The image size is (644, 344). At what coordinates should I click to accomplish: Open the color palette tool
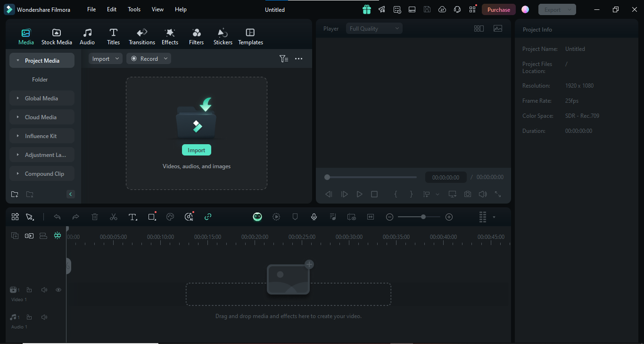point(170,217)
